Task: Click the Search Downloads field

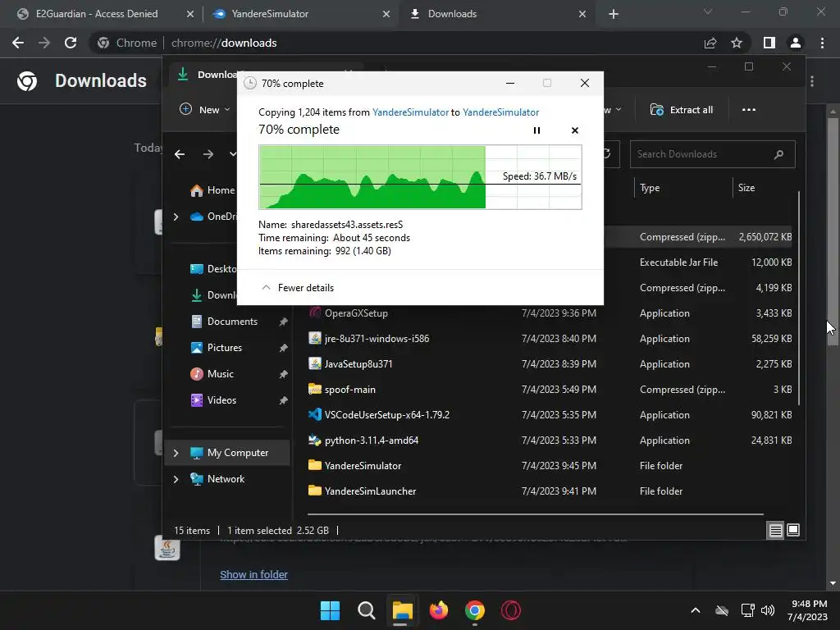Action: tap(713, 154)
